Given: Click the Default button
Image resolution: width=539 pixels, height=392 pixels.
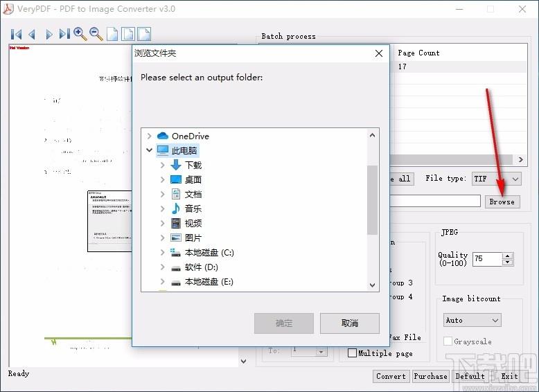Looking at the screenshot, I should 470,376.
